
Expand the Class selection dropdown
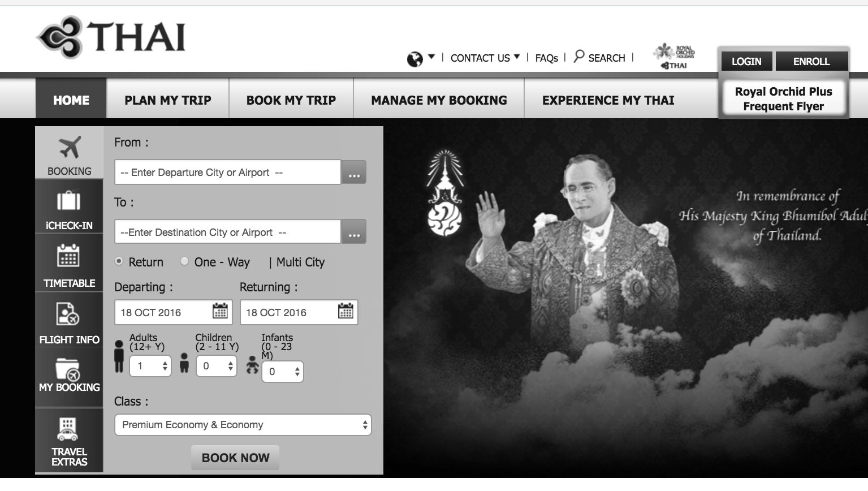243,425
